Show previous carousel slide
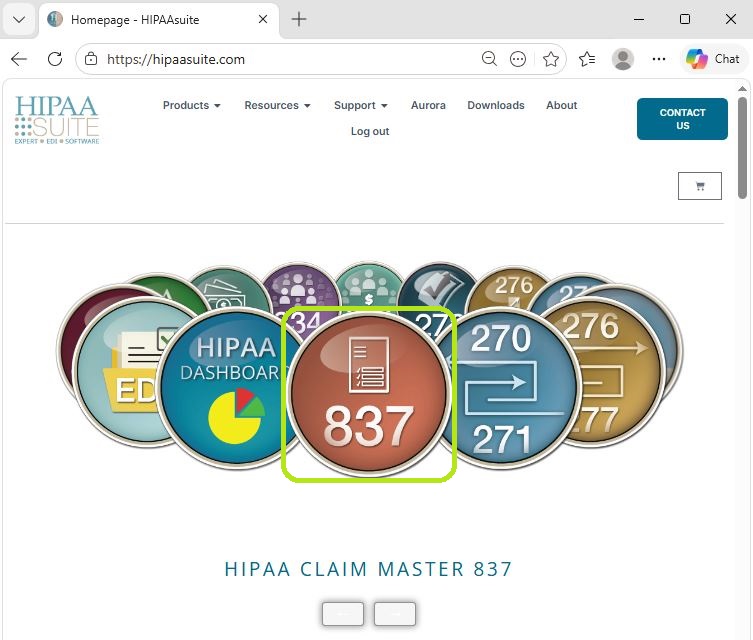This screenshot has height=640, width=753. click(343, 614)
